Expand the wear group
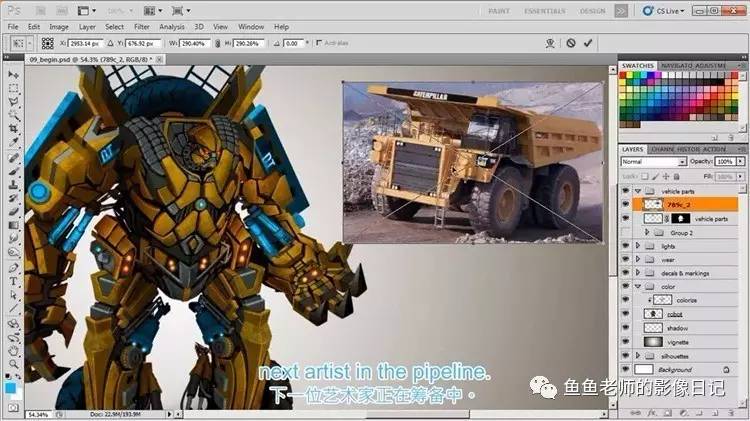 coord(638,259)
